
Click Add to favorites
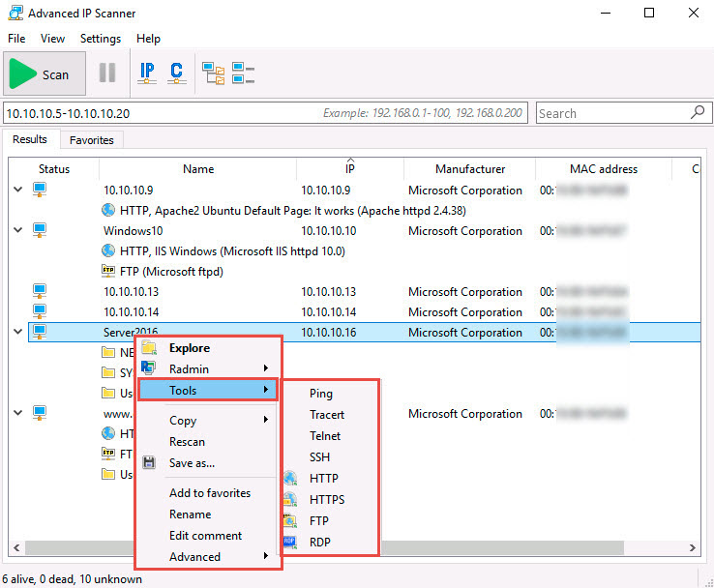click(207, 493)
